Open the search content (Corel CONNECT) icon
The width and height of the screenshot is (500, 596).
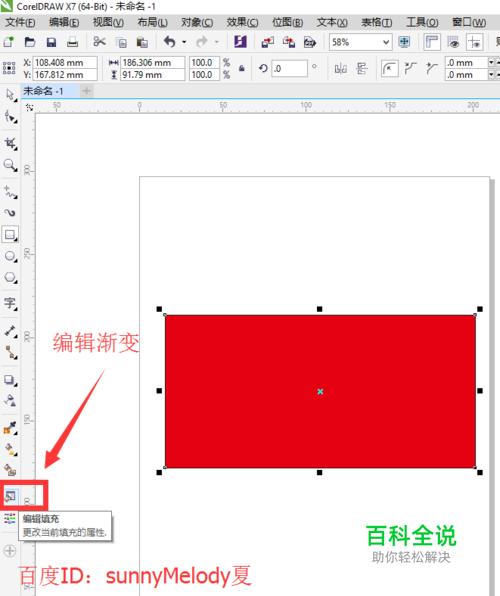[x=240, y=41]
